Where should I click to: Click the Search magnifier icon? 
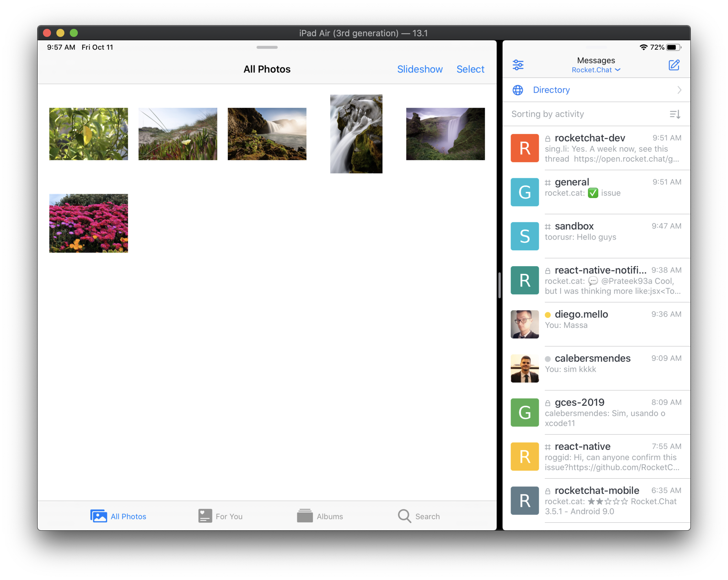(x=404, y=516)
